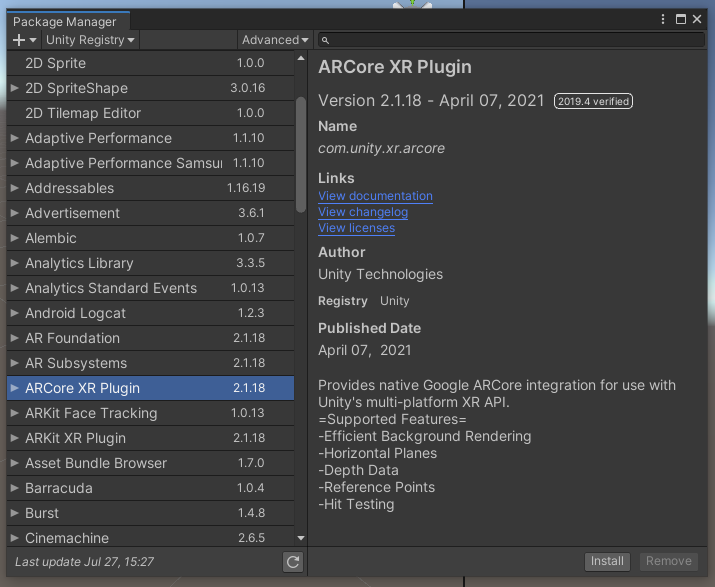
Task: Select the Package Manager tab
Action: [x=68, y=21]
